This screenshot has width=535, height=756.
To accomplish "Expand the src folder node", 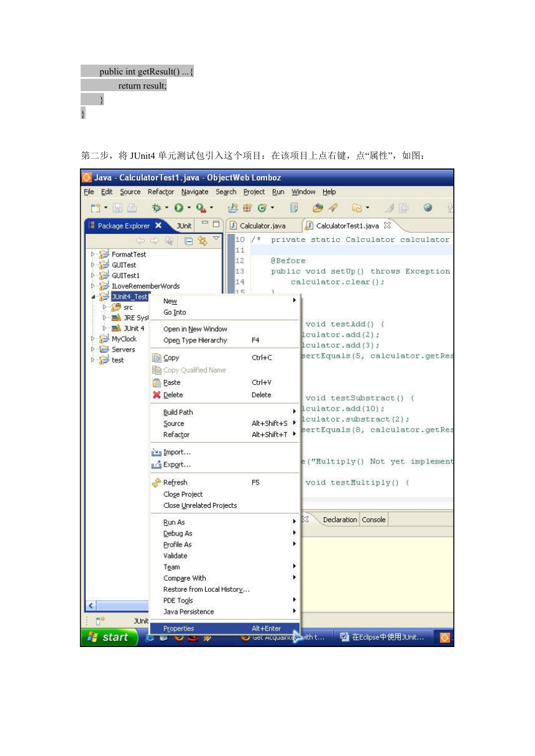I will [x=105, y=307].
